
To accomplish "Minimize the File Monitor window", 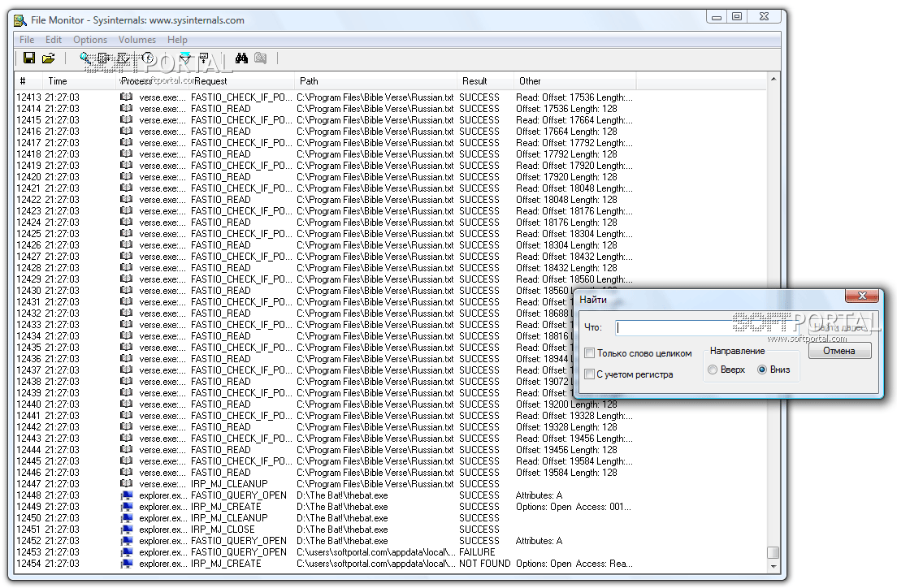I will point(717,16).
